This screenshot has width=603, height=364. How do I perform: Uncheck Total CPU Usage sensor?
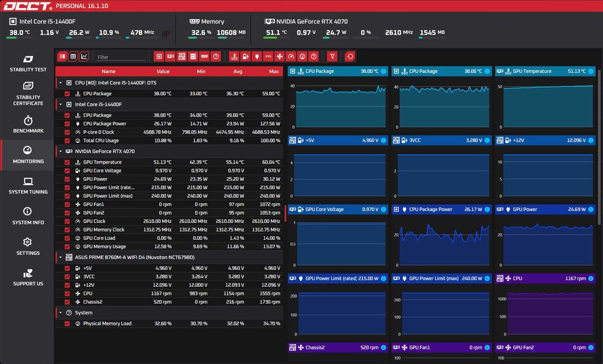pyautogui.click(x=68, y=140)
